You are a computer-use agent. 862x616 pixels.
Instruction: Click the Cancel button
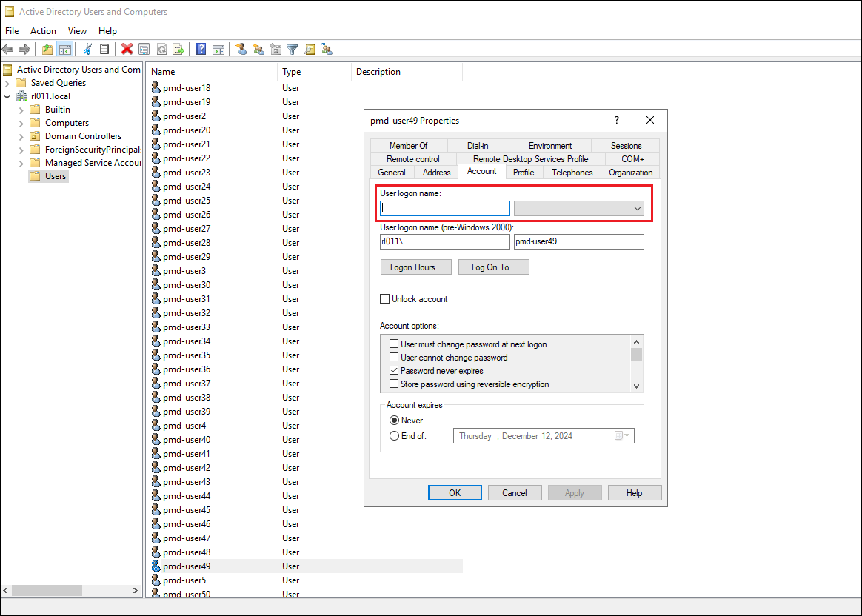click(x=515, y=493)
